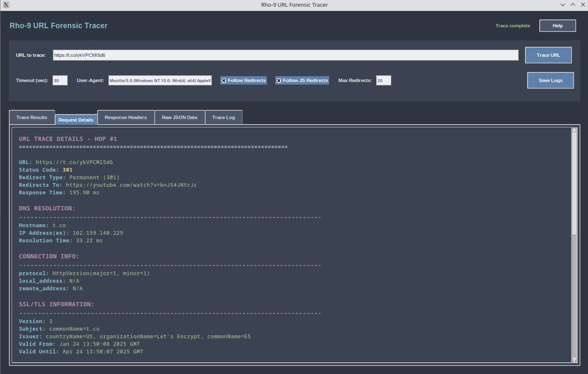Edit the Timeout seconds value
The height and width of the screenshot is (374, 588).
(x=60, y=80)
